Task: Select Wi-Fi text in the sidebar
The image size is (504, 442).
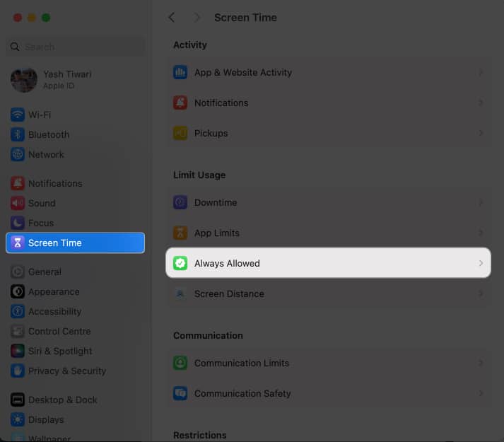Action: point(40,115)
